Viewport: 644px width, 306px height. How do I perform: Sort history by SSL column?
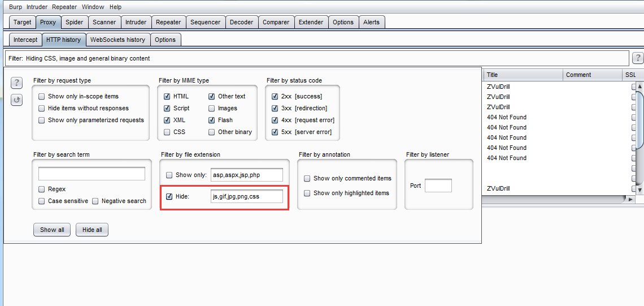(633, 75)
